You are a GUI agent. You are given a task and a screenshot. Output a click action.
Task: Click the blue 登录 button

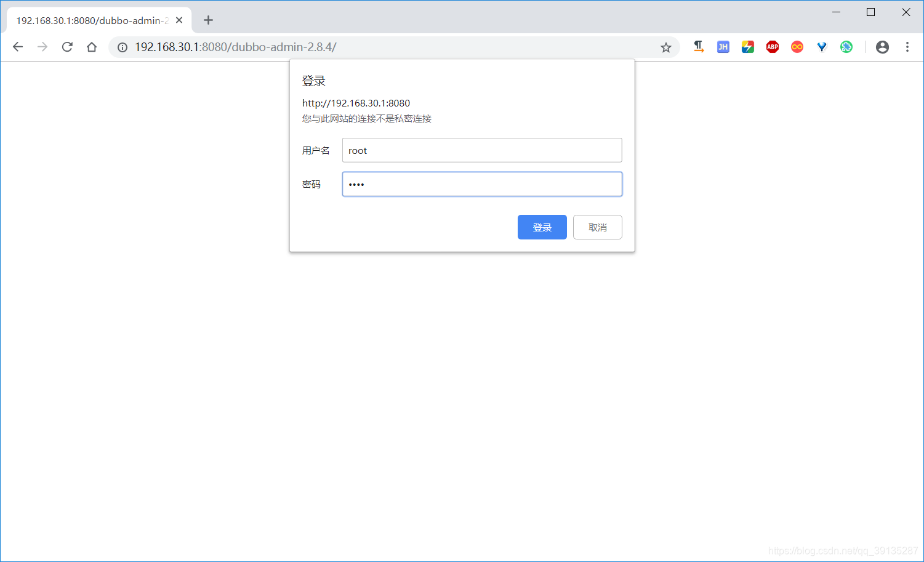point(542,227)
